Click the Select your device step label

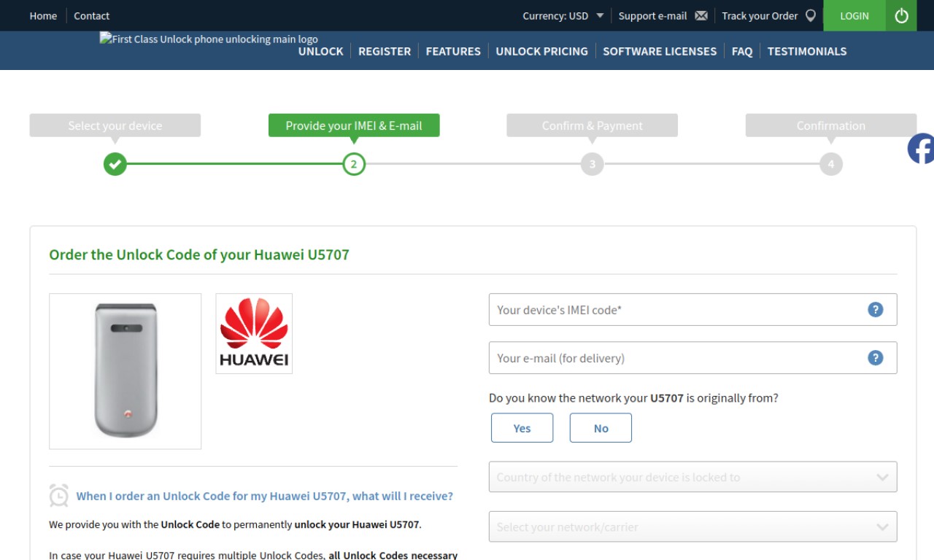[115, 125]
